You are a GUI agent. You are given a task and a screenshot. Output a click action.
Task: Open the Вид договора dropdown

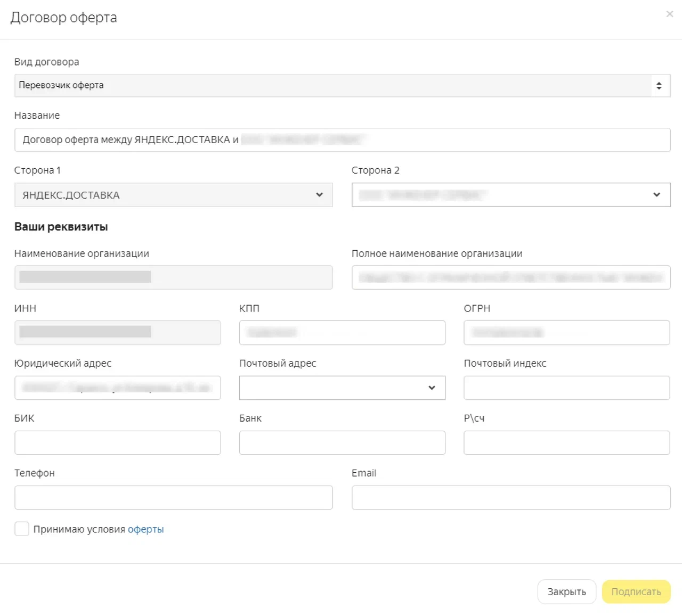pyautogui.click(x=342, y=86)
